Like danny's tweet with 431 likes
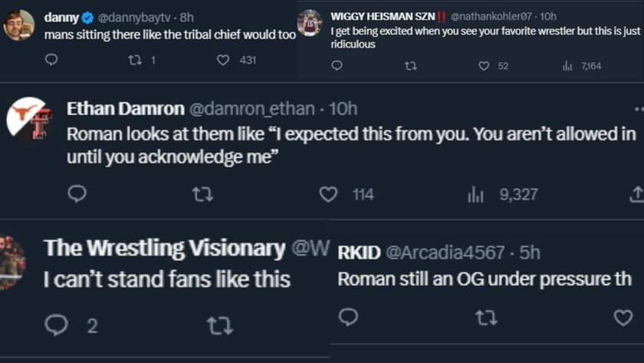The image size is (644, 363). click(x=223, y=59)
